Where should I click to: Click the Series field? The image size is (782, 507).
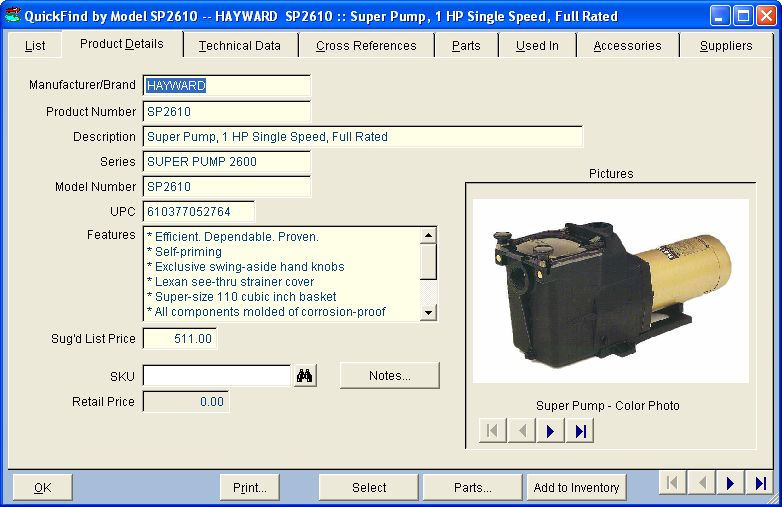pos(227,162)
